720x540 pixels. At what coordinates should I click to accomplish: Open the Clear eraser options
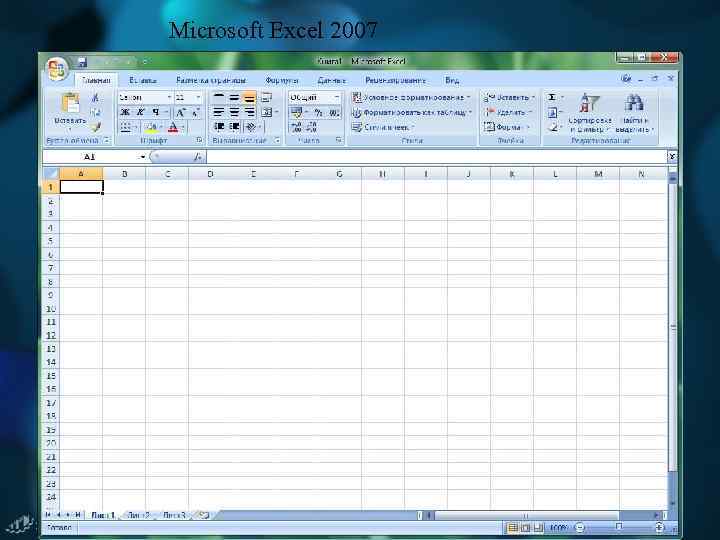pyautogui.click(x=554, y=127)
